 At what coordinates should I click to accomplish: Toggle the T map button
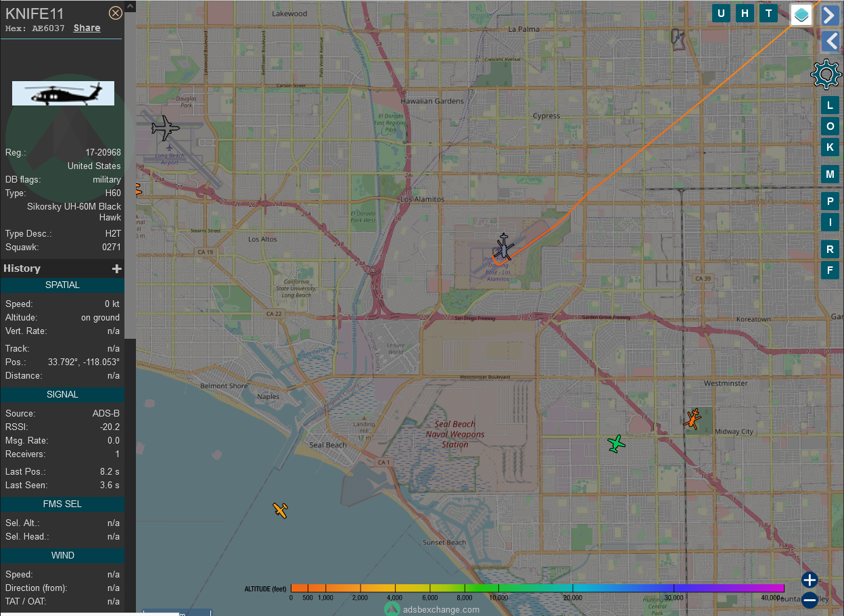pos(768,14)
